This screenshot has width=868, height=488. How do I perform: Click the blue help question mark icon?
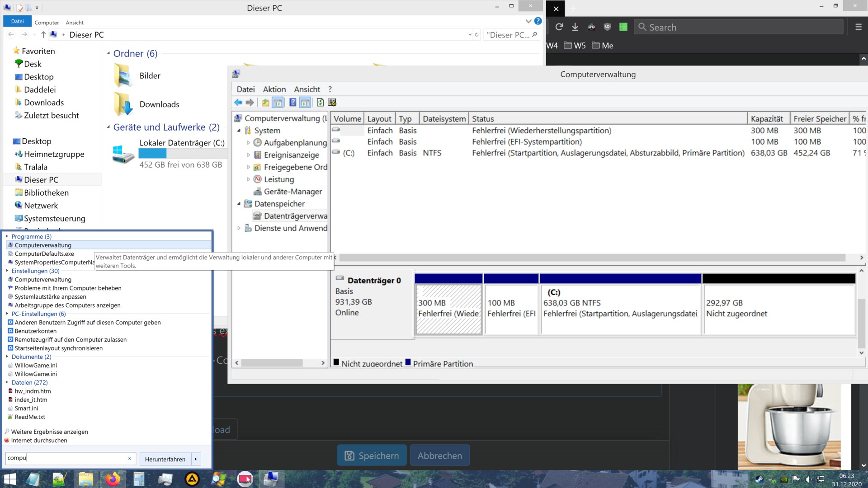point(292,103)
